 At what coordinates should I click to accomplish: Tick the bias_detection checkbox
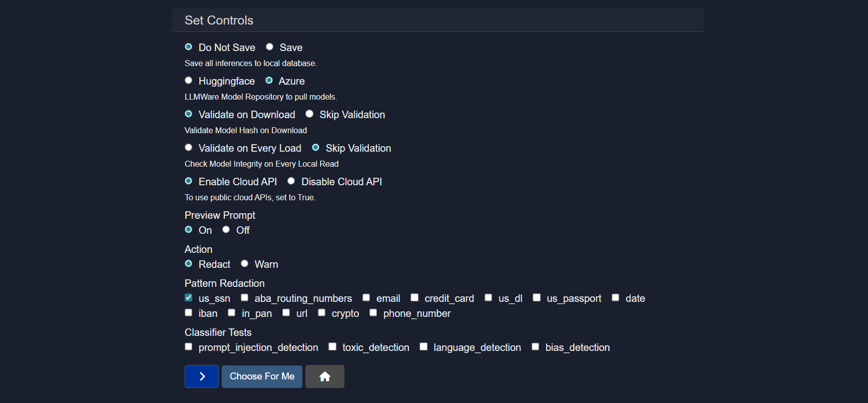[536, 347]
